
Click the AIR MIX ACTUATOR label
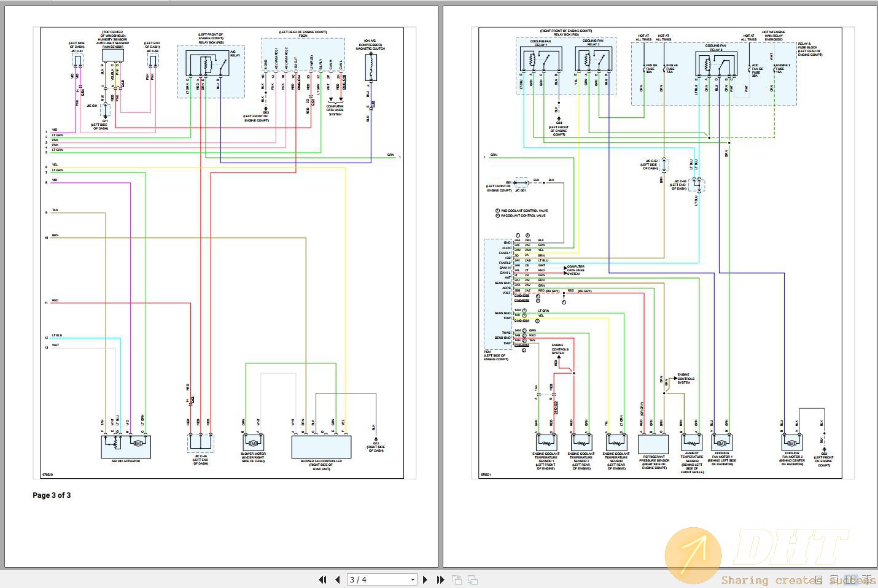click(x=126, y=461)
